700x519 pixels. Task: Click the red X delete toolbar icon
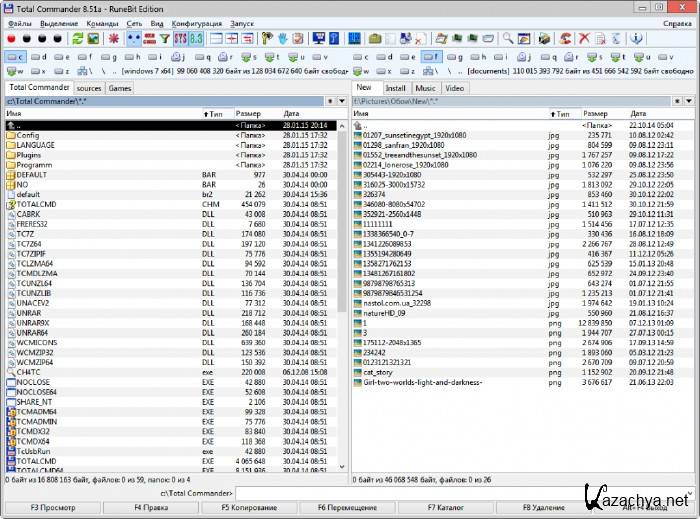[x=582, y=38]
